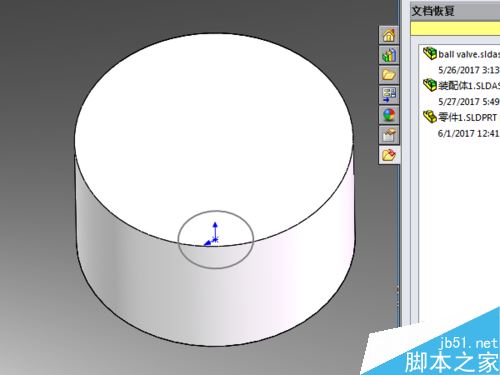The width and height of the screenshot is (500, 375).
Task: Click the 5/27/2017 timestamp entry
Action: [469, 102]
